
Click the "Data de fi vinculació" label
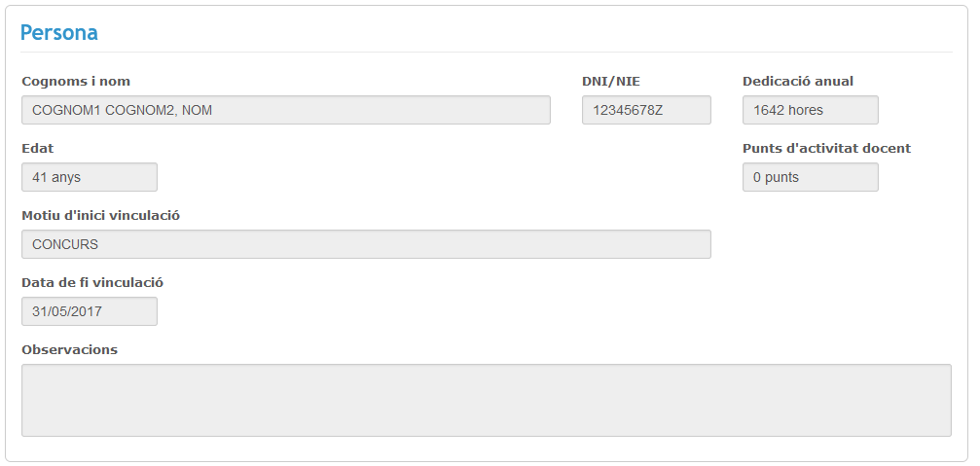tap(92, 283)
